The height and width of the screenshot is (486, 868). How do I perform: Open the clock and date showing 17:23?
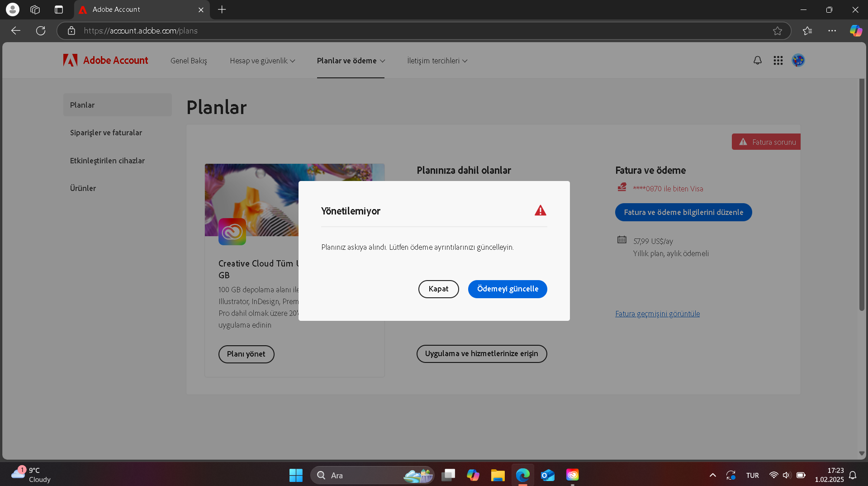coord(829,475)
